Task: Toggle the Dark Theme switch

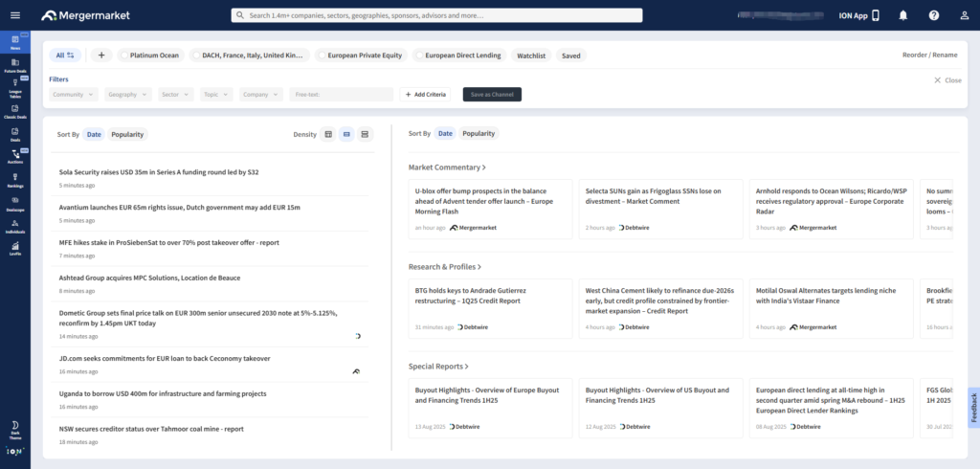Action: tap(14, 426)
